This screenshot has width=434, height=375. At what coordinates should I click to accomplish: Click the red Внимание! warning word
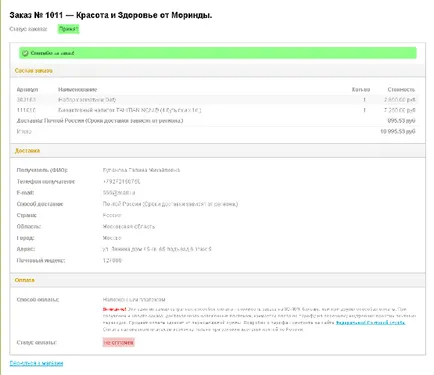click(x=114, y=309)
